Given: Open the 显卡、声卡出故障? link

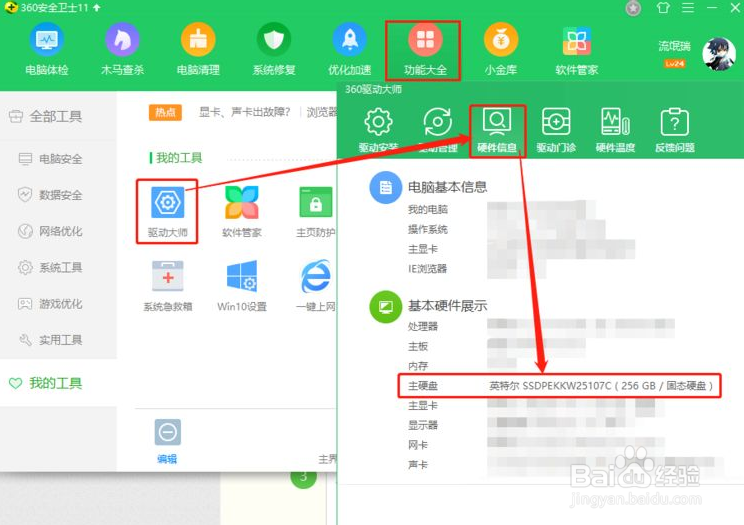Looking at the screenshot, I should 244,112.
